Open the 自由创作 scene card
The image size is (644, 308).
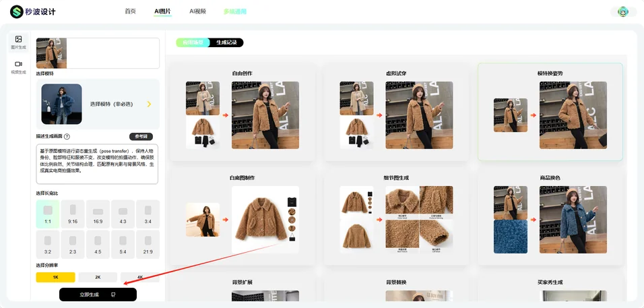pos(243,112)
